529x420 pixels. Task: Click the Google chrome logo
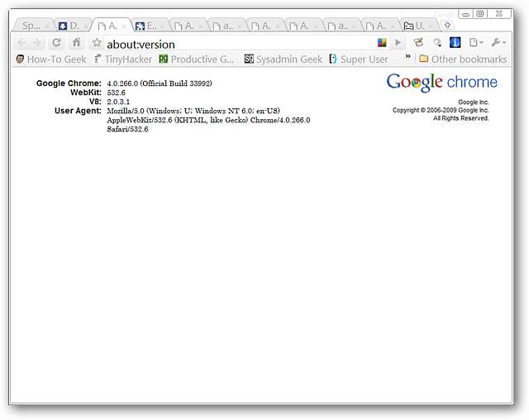pyautogui.click(x=441, y=83)
